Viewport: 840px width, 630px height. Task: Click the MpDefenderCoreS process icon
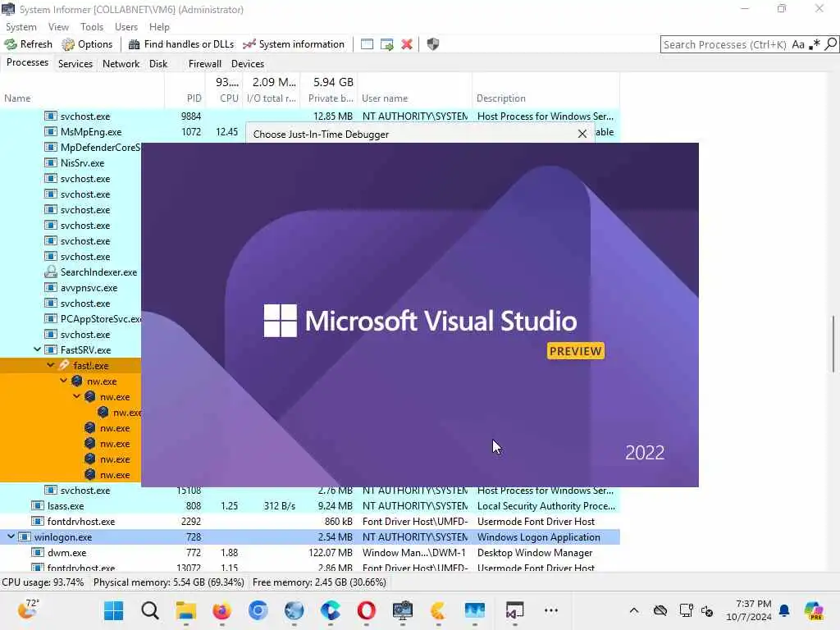pyautogui.click(x=51, y=148)
